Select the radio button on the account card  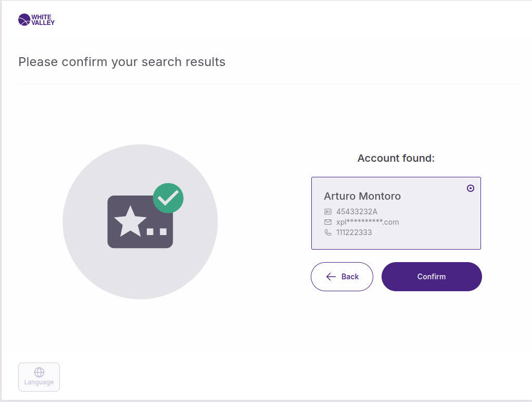471,188
